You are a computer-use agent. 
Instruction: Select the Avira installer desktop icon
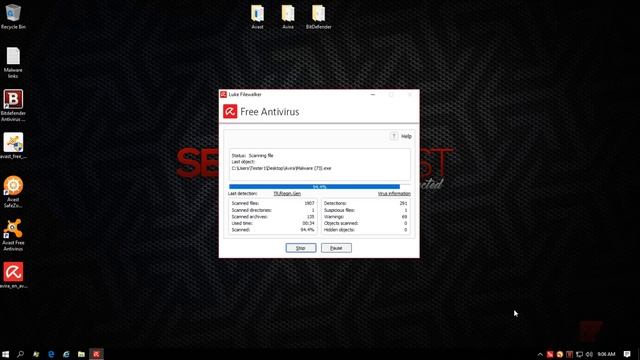13,276
